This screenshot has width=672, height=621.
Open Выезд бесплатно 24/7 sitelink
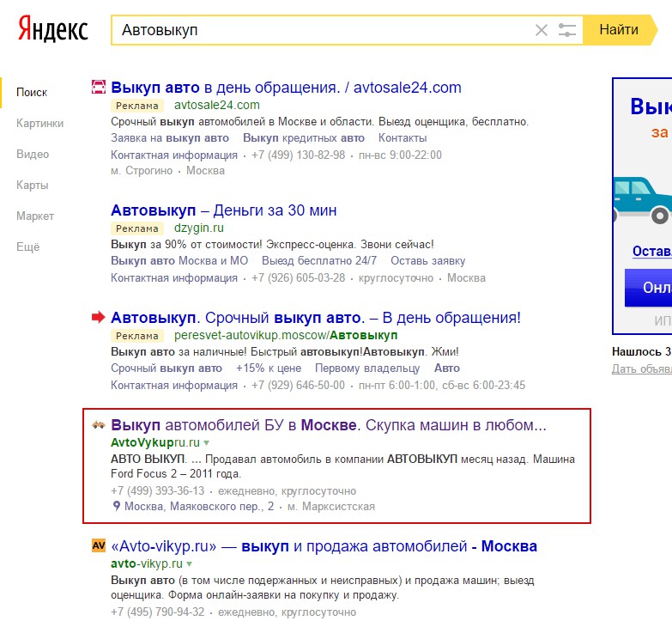319,261
